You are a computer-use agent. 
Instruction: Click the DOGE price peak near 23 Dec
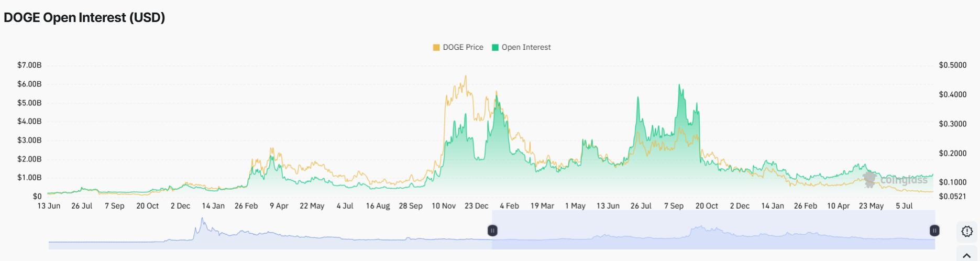466,77
